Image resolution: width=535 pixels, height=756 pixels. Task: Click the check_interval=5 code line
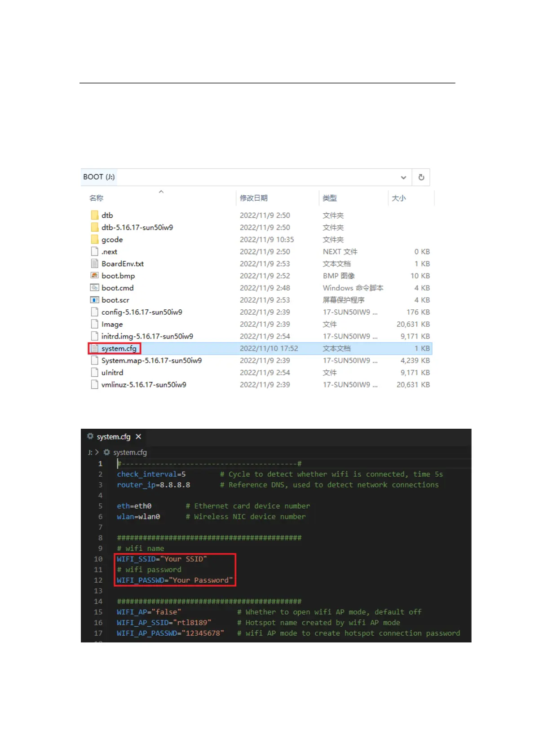click(x=151, y=475)
